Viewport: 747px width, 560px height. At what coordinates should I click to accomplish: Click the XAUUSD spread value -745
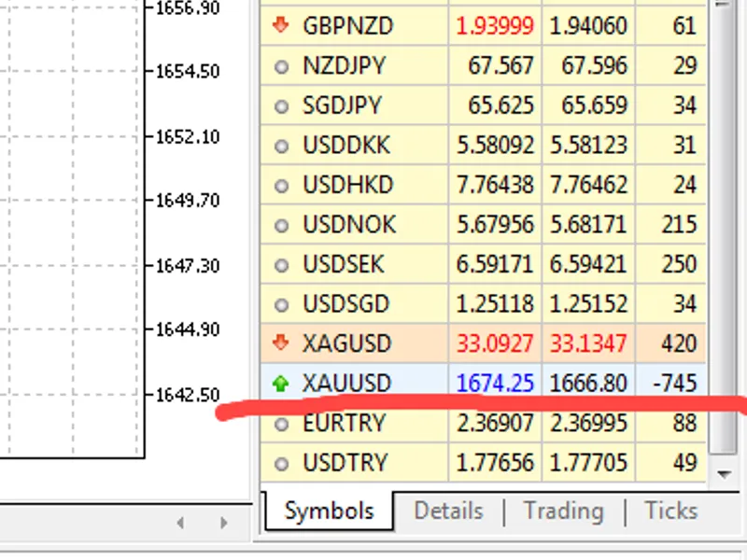(x=674, y=384)
